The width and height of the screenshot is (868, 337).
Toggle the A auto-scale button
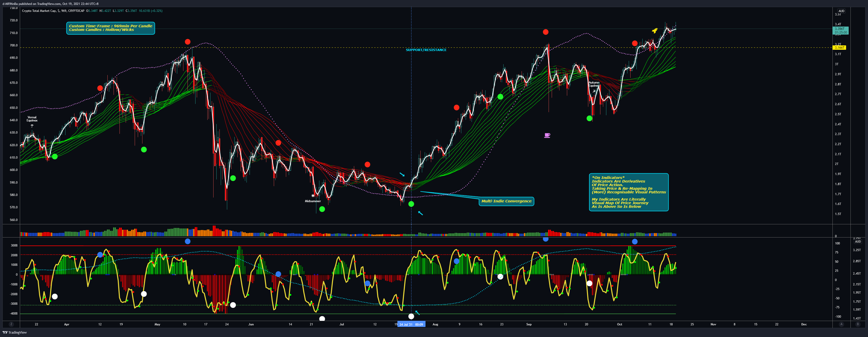click(x=841, y=324)
